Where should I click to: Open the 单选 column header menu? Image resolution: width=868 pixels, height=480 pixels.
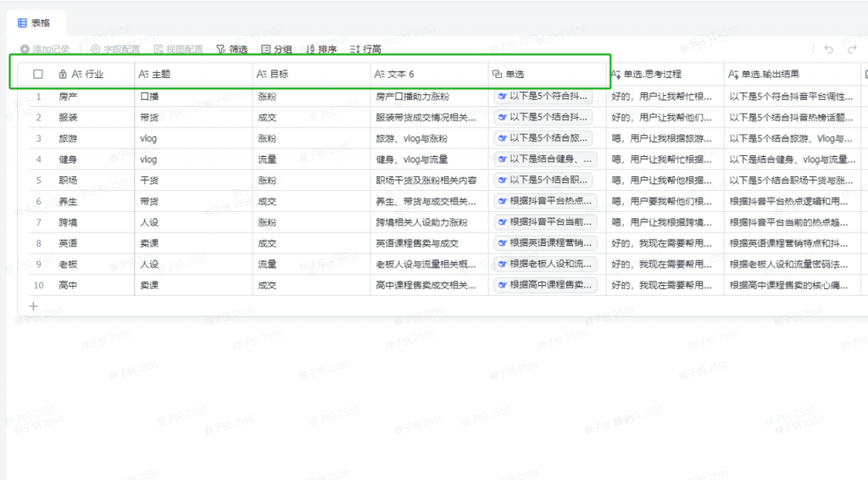pyautogui.click(x=515, y=75)
